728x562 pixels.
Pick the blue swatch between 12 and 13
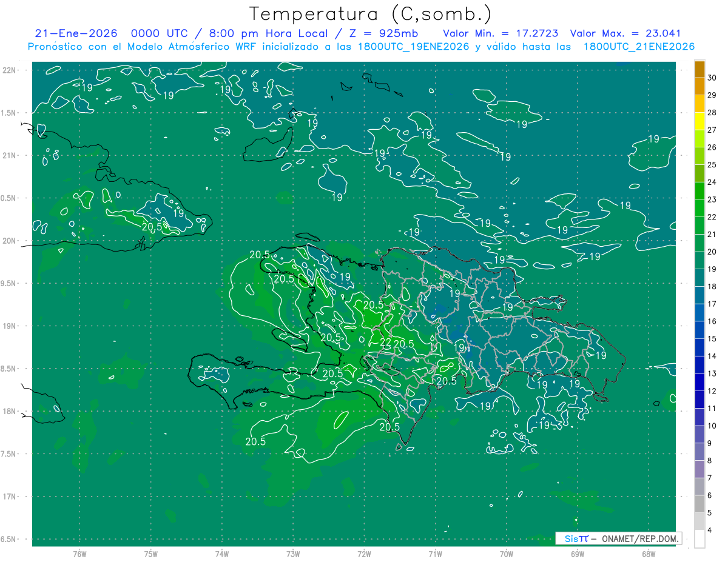(699, 383)
